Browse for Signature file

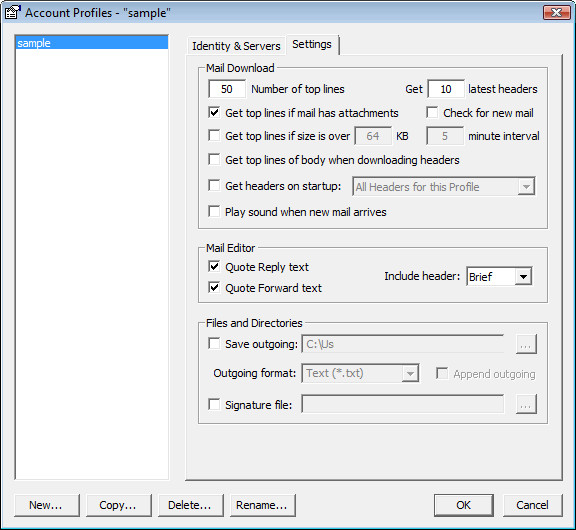tap(526, 404)
